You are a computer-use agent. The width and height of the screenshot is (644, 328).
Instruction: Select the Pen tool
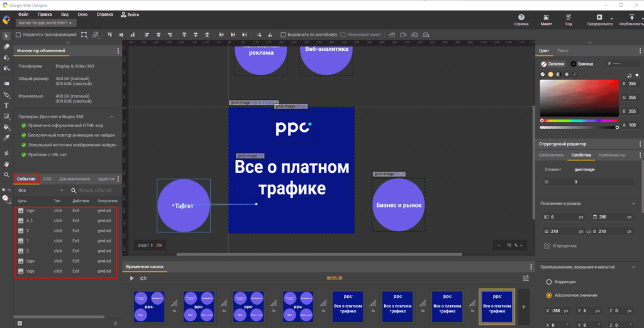coord(6,94)
